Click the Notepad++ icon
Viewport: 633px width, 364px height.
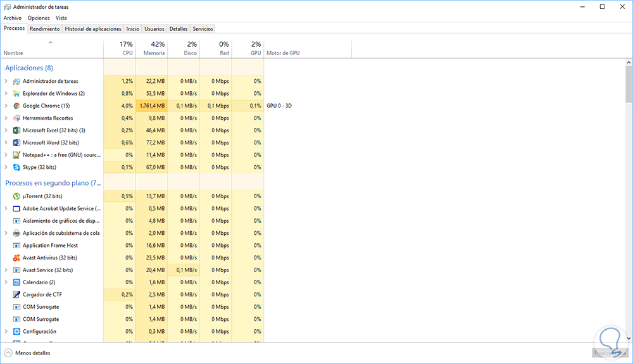pyautogui.click(x=16, y=155)
